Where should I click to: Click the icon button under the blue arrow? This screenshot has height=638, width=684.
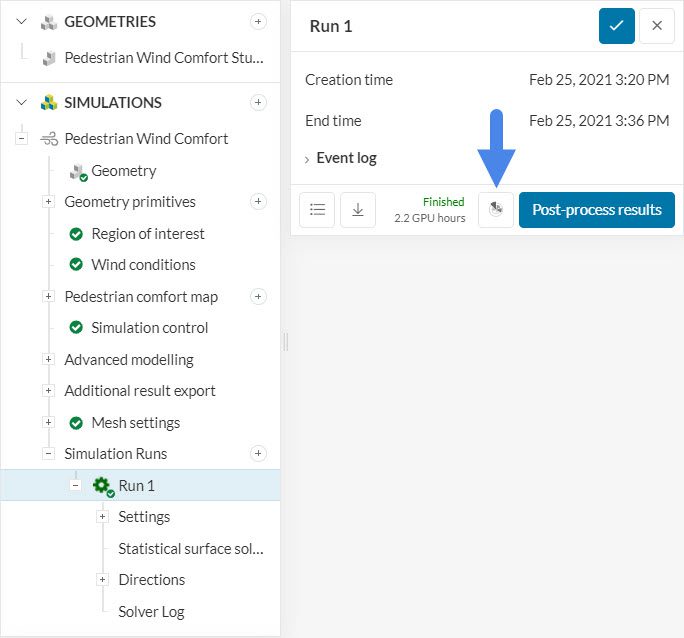point(496,210)
